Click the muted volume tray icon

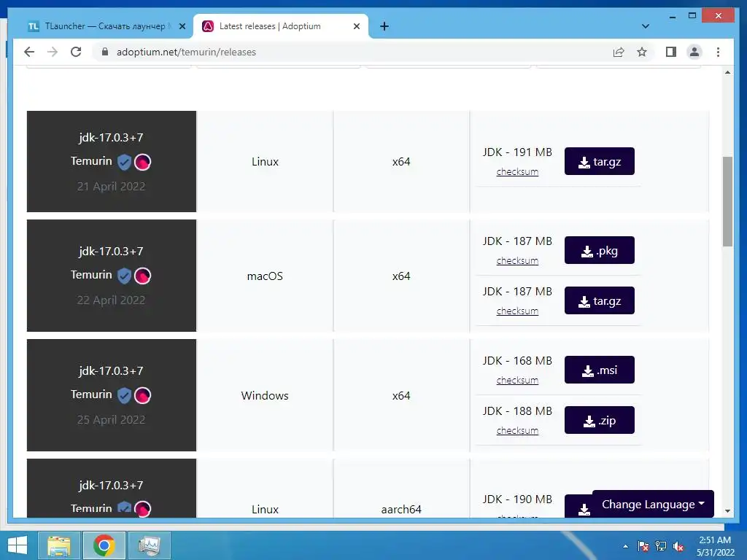(678, 546)
